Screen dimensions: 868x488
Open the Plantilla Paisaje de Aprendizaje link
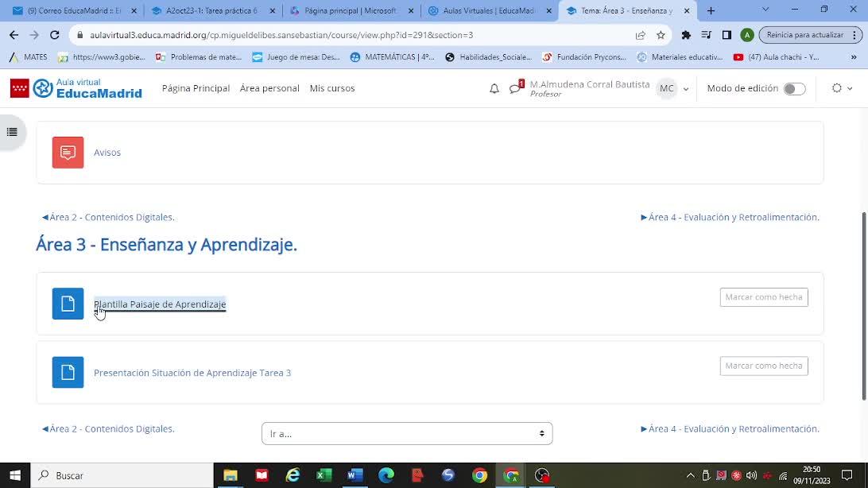point(160,304)
